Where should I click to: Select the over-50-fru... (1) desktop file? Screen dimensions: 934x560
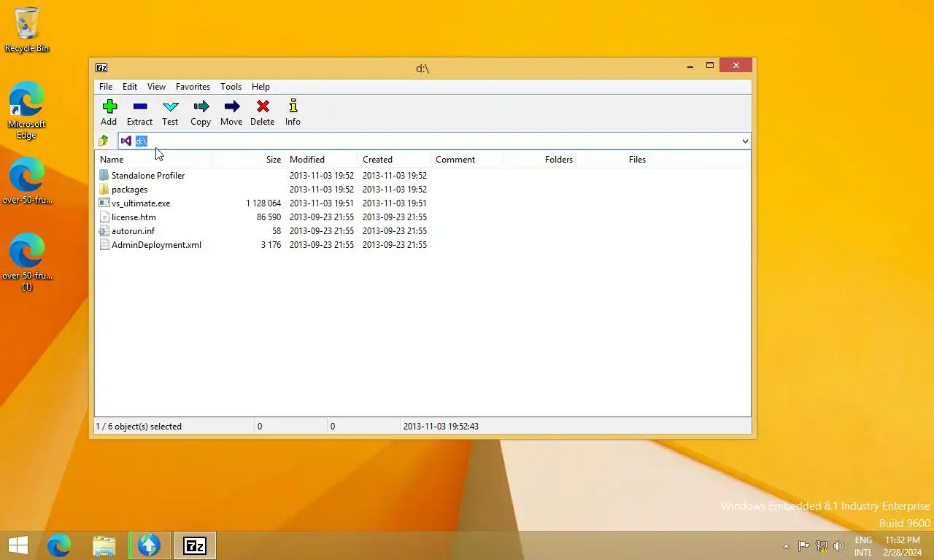(27, 262)
